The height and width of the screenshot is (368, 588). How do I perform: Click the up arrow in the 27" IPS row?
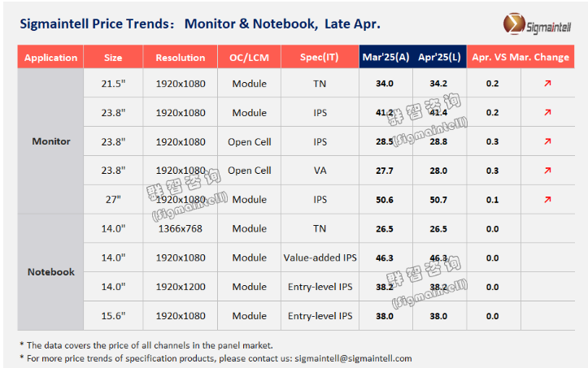[547, 200]
